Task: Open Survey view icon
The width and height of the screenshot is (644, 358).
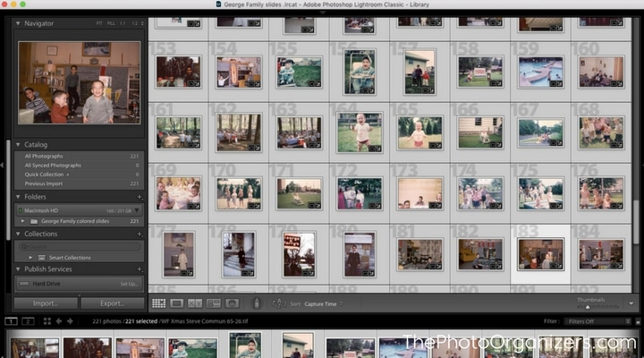Action: point(213,303)
